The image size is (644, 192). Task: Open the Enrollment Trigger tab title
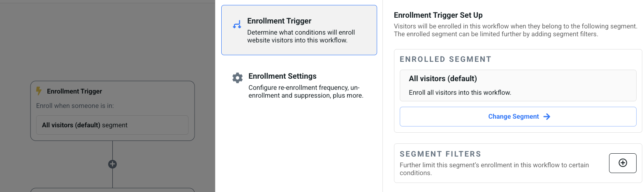click(279, 21)
